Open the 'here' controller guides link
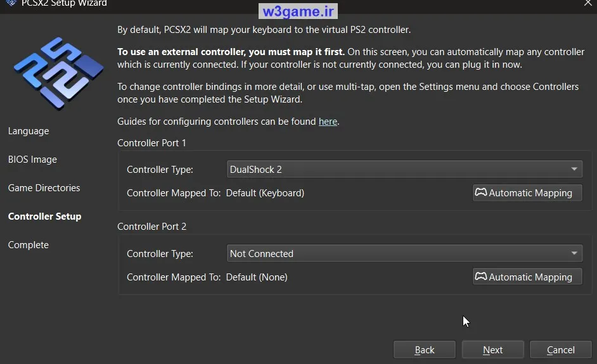 (328, 122)
